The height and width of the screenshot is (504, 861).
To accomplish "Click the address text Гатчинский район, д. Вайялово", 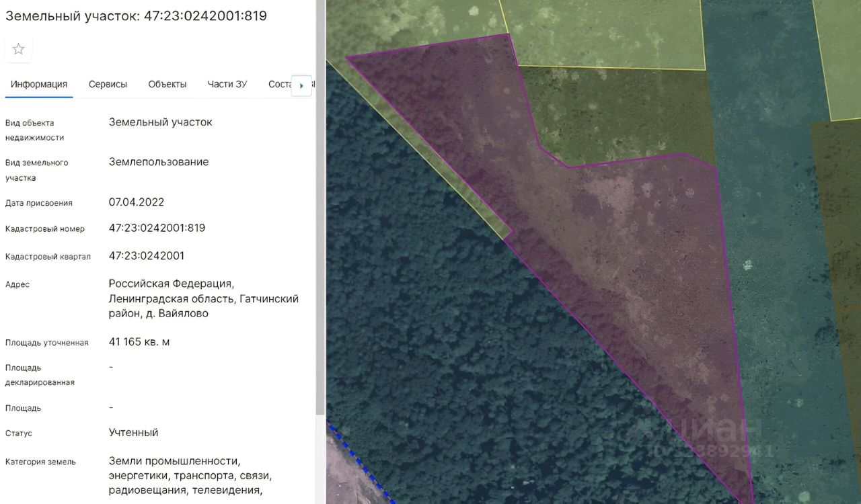I will (x=204, y=306).
